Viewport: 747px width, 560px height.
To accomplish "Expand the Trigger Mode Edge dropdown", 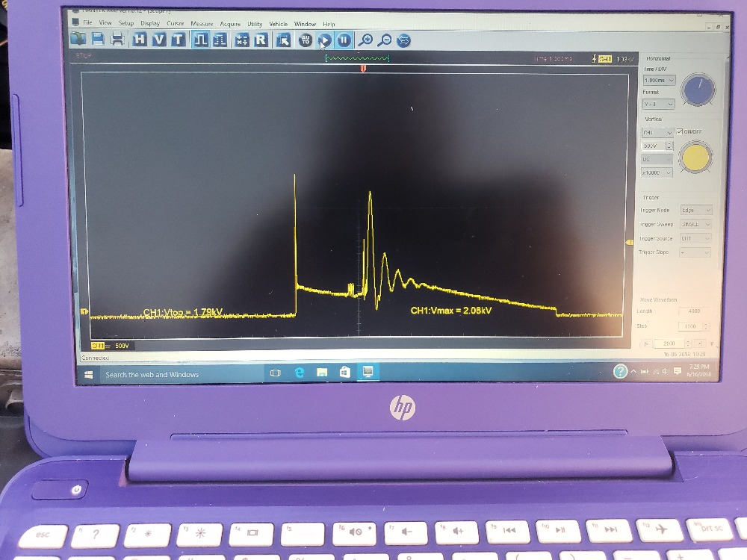I will pyautogui.click(x=696, y=211).
